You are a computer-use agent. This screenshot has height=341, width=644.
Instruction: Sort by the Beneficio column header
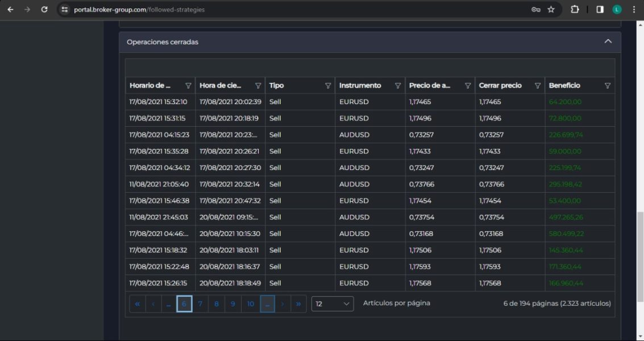tap(564, 86)
